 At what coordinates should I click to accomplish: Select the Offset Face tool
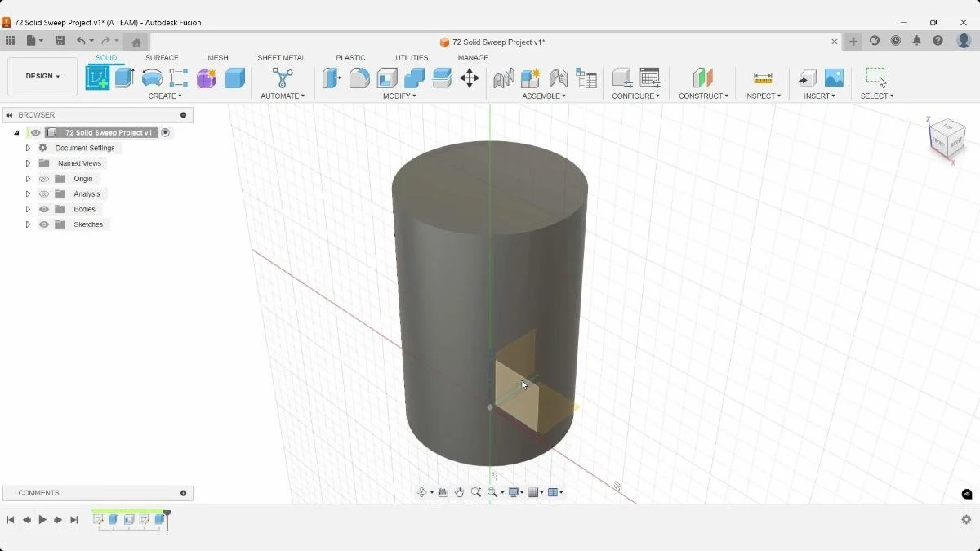[442, 78]
